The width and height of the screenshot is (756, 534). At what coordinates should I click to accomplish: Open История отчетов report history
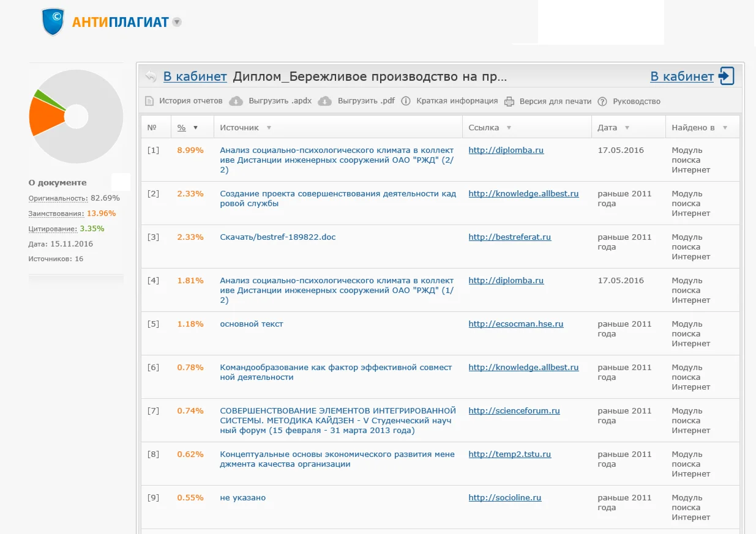(184, 101)
